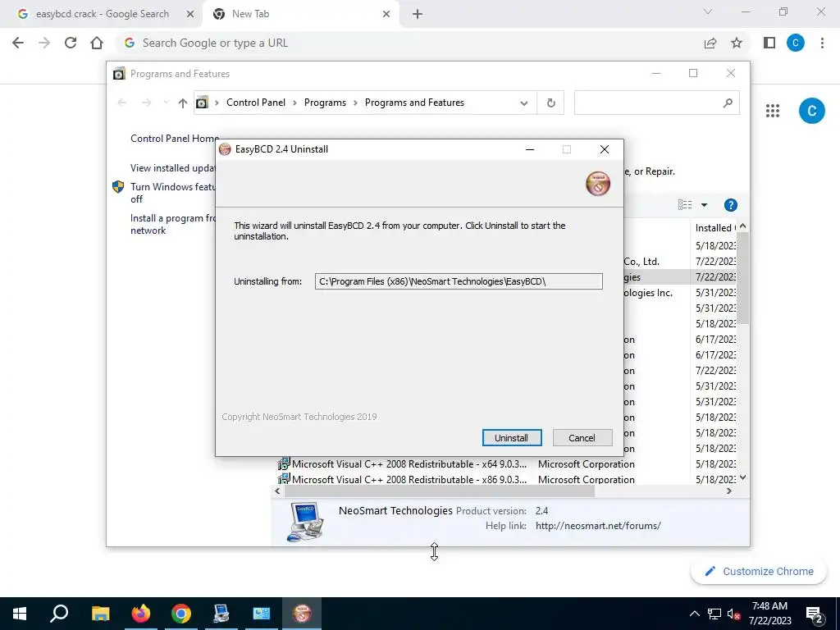Open notification center
The image size is (840, 630).
[815, 614]
